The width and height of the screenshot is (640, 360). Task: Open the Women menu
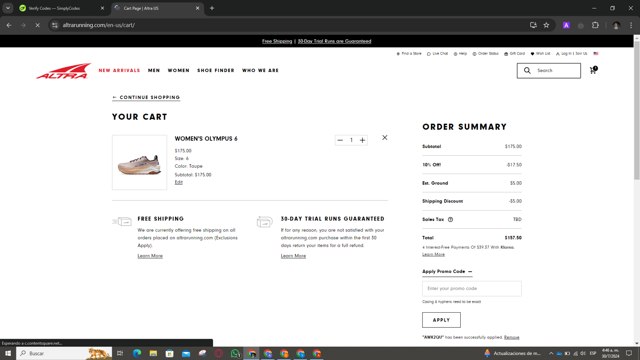[x=178, y=70]
